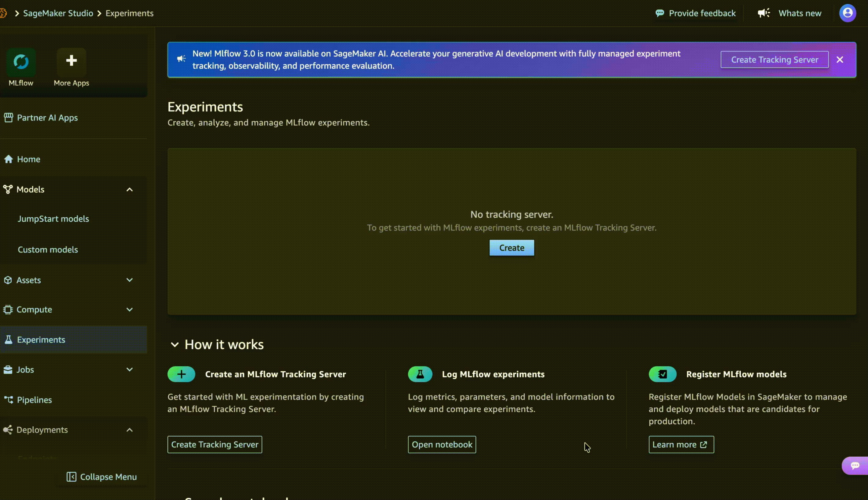Click the Whats new megaphone icon
This screenshot has height=500, width=868.
click(763, 13)
